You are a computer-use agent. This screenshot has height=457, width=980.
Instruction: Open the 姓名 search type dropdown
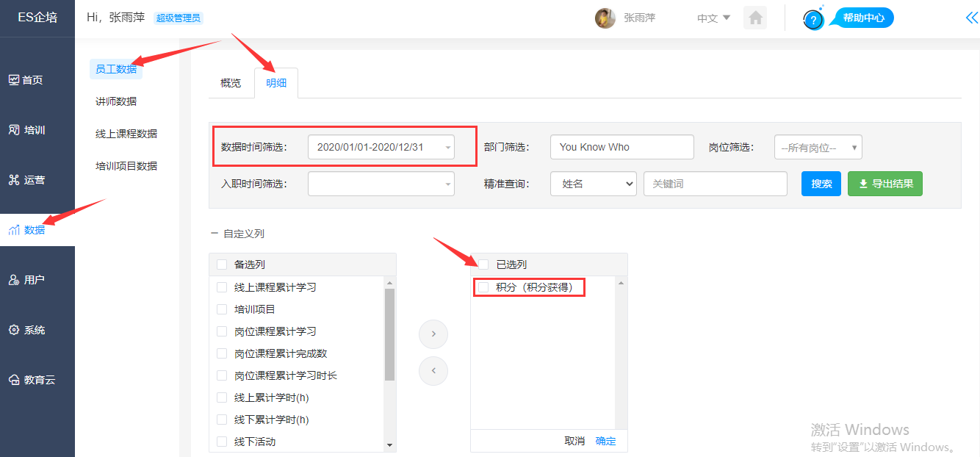pyautogui.click(x=593, y=184)
